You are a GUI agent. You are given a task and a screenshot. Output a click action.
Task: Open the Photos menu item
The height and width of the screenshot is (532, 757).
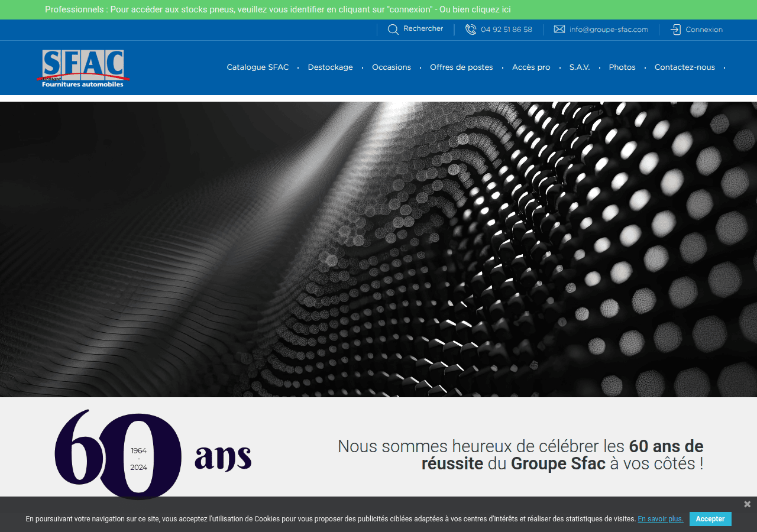(x=622, y=67)
